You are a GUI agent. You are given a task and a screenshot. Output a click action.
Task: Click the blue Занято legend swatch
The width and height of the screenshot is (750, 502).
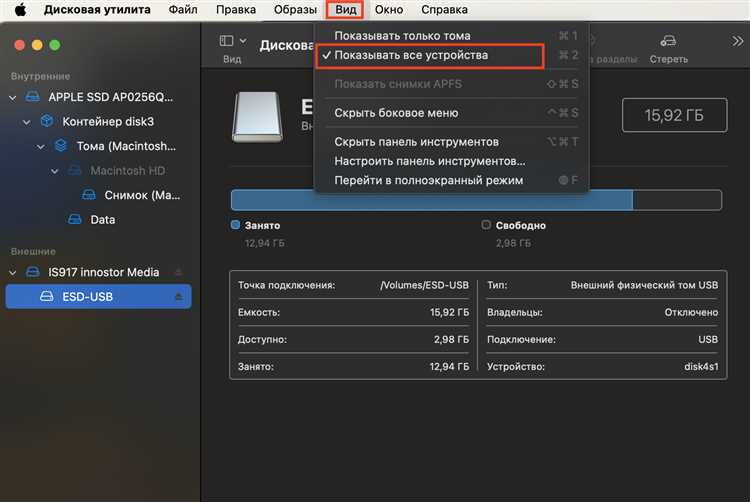235,225
